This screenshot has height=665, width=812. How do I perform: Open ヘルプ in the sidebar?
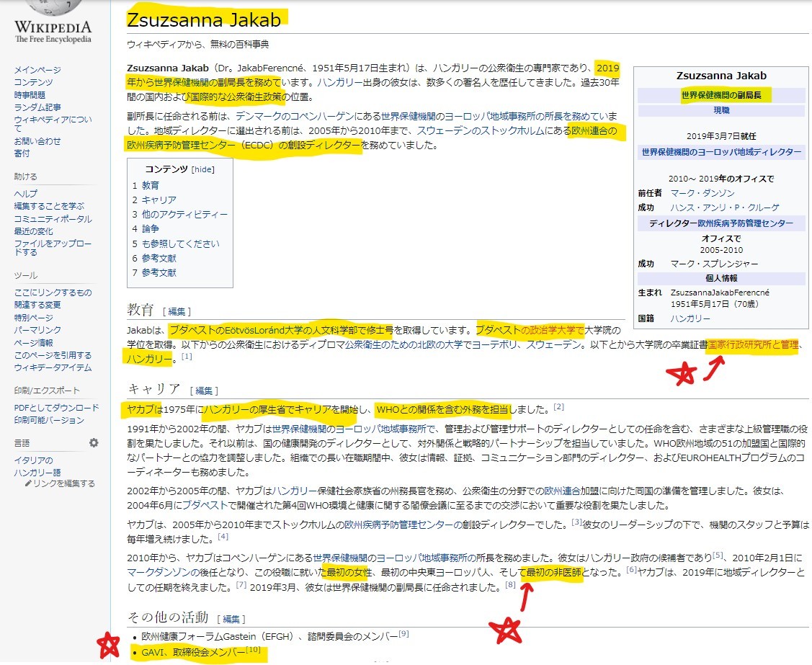tap(26, 194)
